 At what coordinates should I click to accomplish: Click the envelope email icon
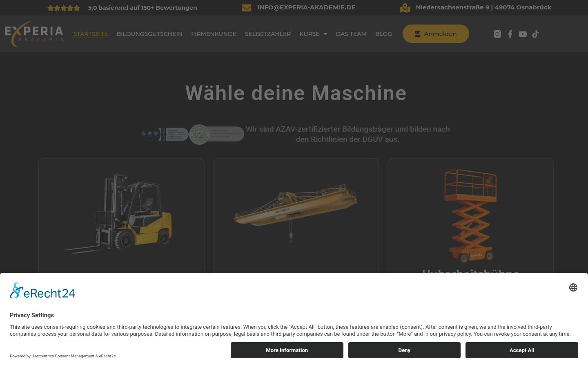click(x=246, y=8)
